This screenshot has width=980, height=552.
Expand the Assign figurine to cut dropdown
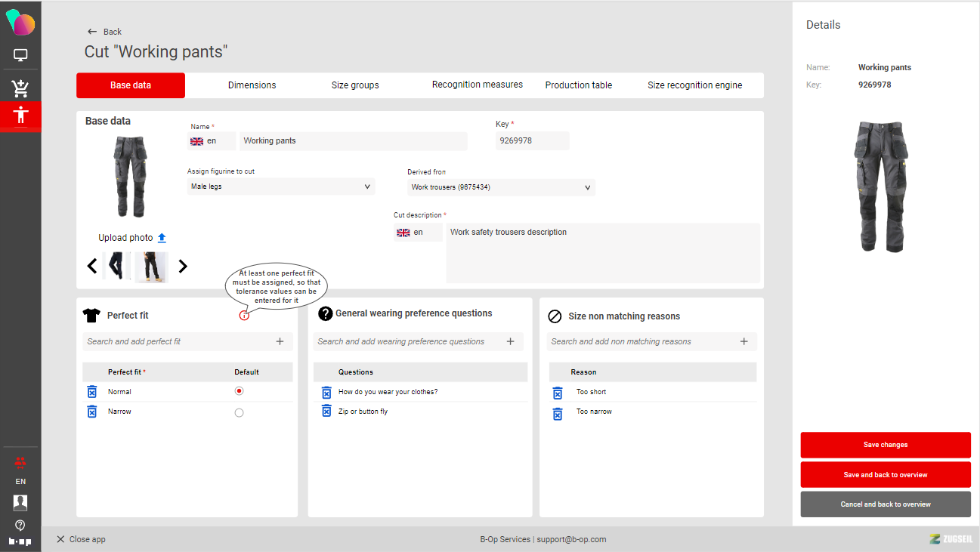click(x=281, y=187)
